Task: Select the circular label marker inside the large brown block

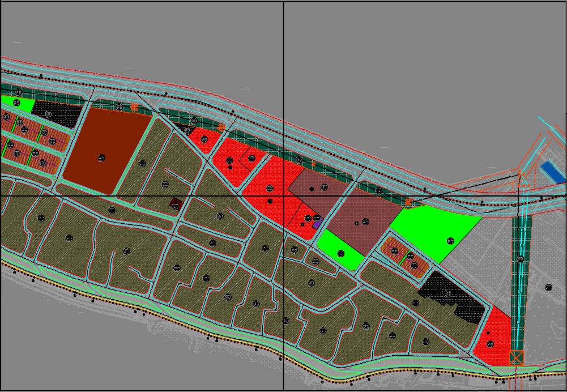Action: [101, 158]
